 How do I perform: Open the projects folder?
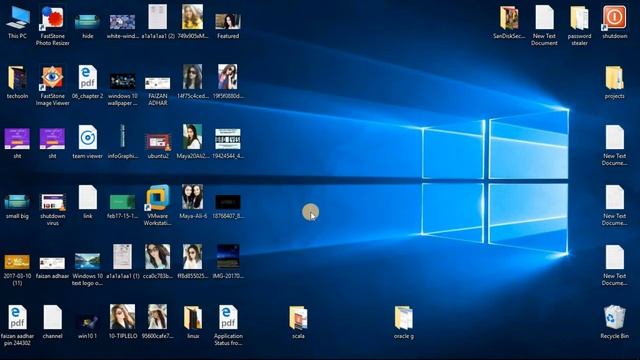point(614,78)
